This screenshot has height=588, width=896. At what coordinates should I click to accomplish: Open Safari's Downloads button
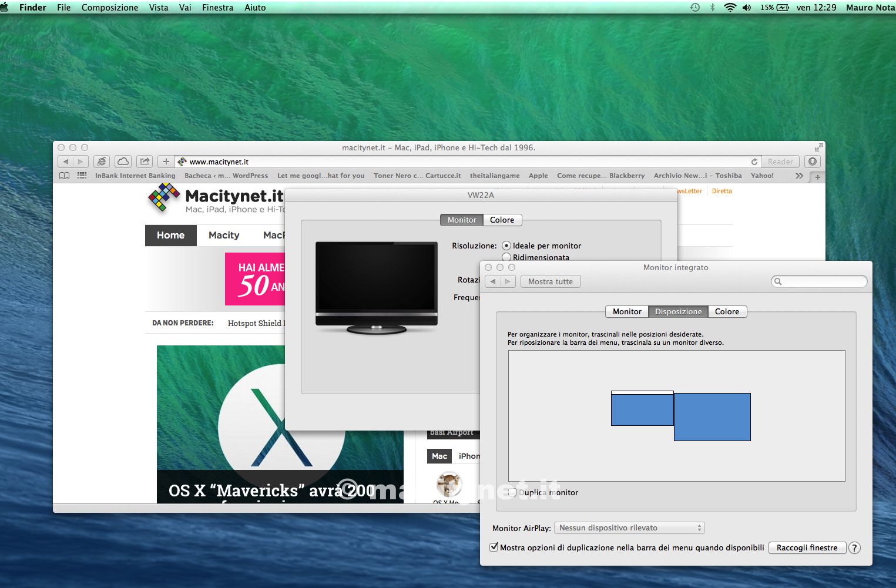[813, 162]
